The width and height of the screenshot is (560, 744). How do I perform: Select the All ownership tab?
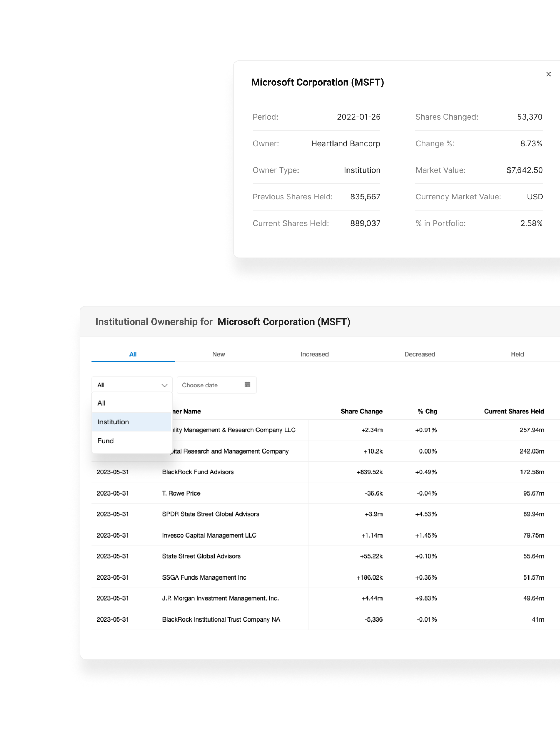point(133,354)
